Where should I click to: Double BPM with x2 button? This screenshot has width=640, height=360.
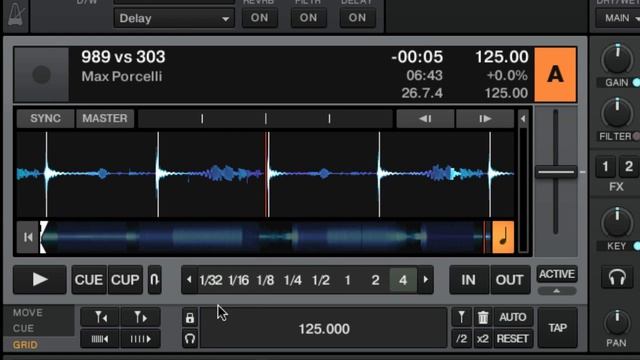(483, 339)
